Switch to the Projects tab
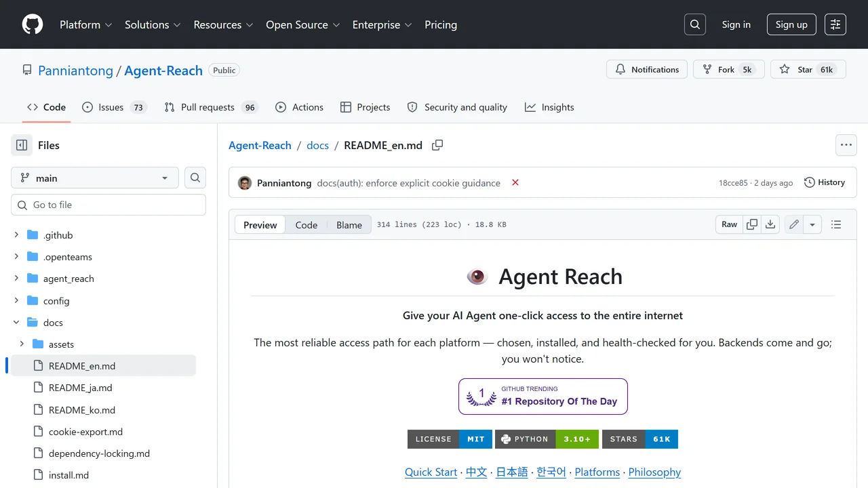Screen dimensions: 868x488 click(x=365, y=107)
